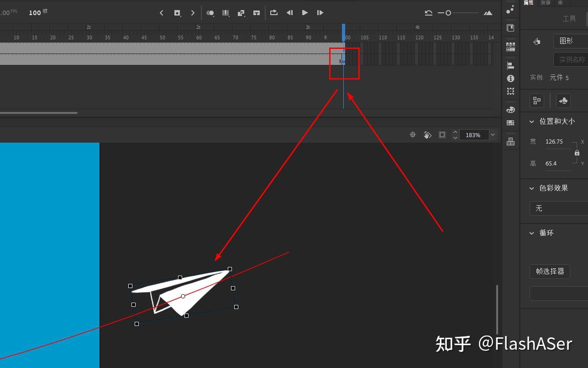The image size is (588, 368).
Task: Switch to the 属性 tab
Action: coord(528,3)
